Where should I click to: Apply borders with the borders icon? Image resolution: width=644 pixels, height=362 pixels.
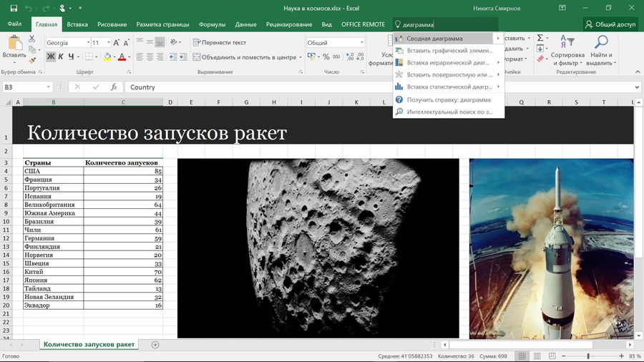[88, 57]
